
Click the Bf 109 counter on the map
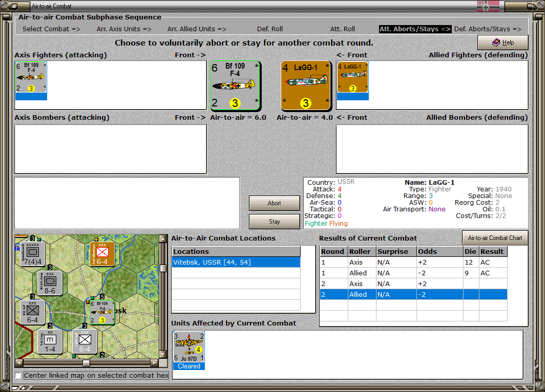tap(102, 313)
